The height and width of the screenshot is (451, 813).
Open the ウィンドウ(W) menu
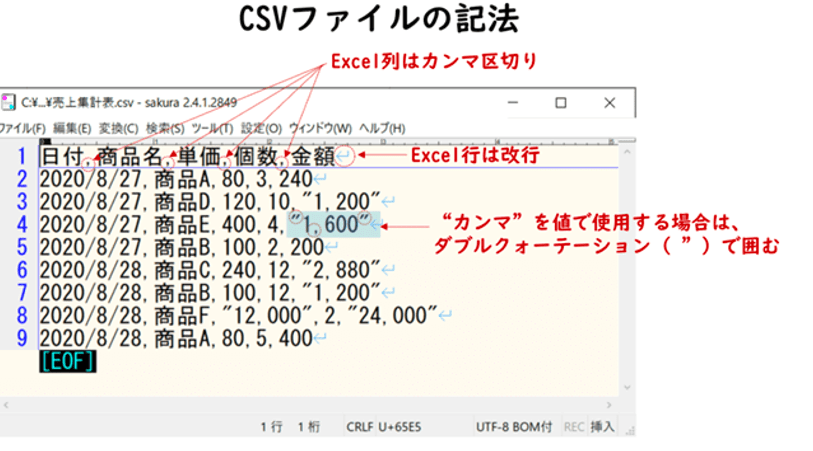(320, 129)
